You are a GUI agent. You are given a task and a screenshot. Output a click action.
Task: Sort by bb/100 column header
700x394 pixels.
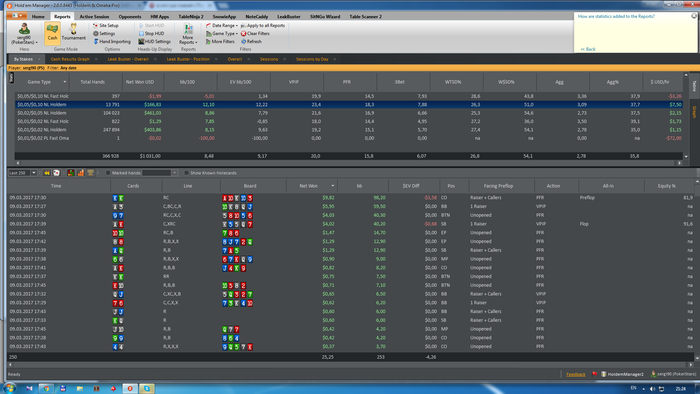[x=188, y=82]
